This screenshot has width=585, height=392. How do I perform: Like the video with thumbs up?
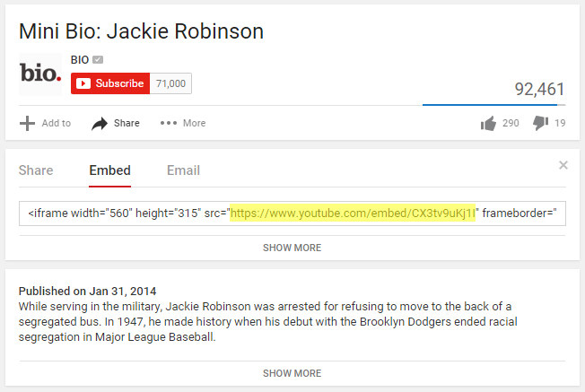point(488,123)
